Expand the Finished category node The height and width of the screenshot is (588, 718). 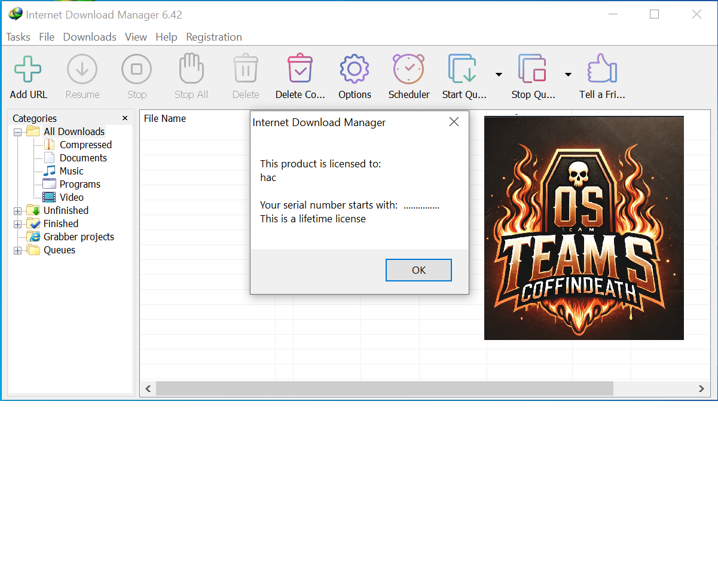point(18,224)
